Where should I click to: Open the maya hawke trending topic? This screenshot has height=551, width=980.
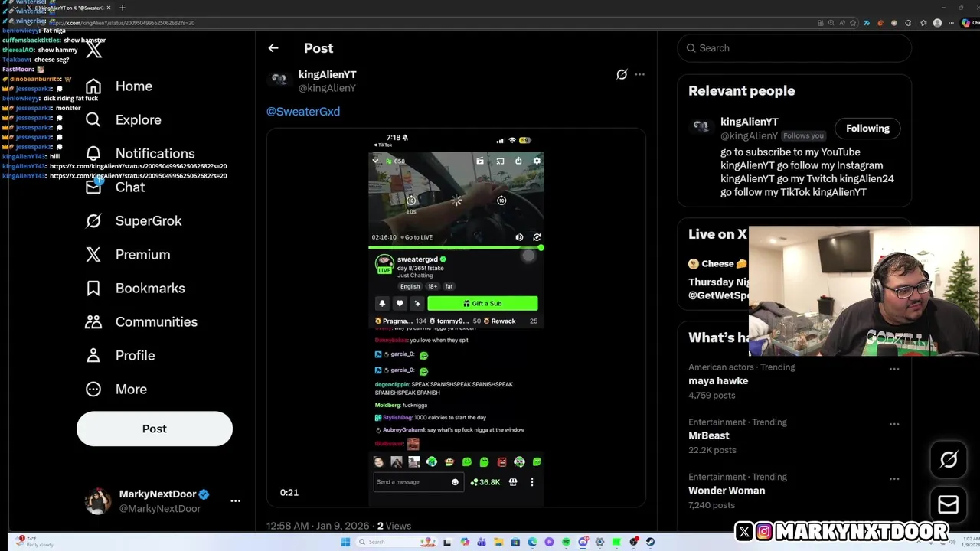coord(718,380)
